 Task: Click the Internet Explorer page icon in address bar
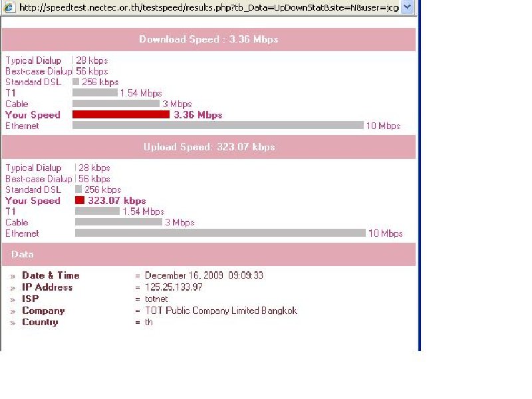pos(9,7)
